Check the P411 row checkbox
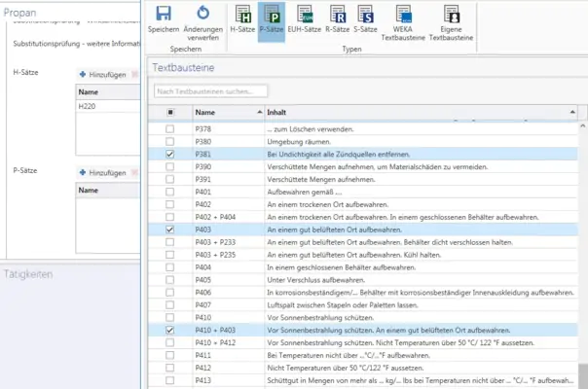 click(x=169, y=355)
